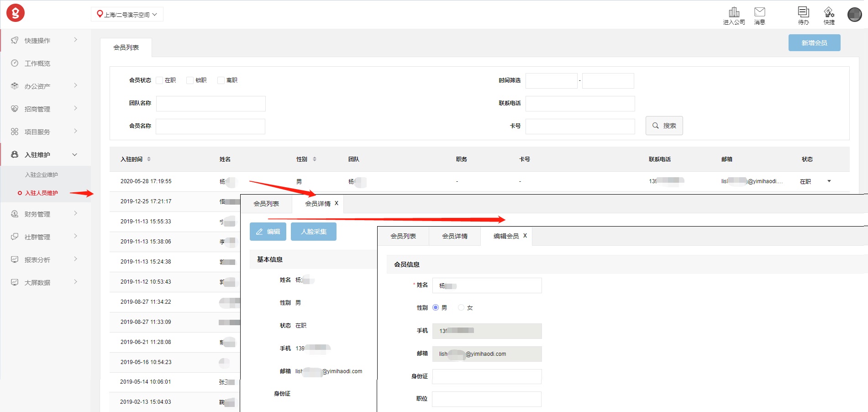Click the 快捷 shortcut icon
This screenshot has width=868, height=412.
coord(829,12)
